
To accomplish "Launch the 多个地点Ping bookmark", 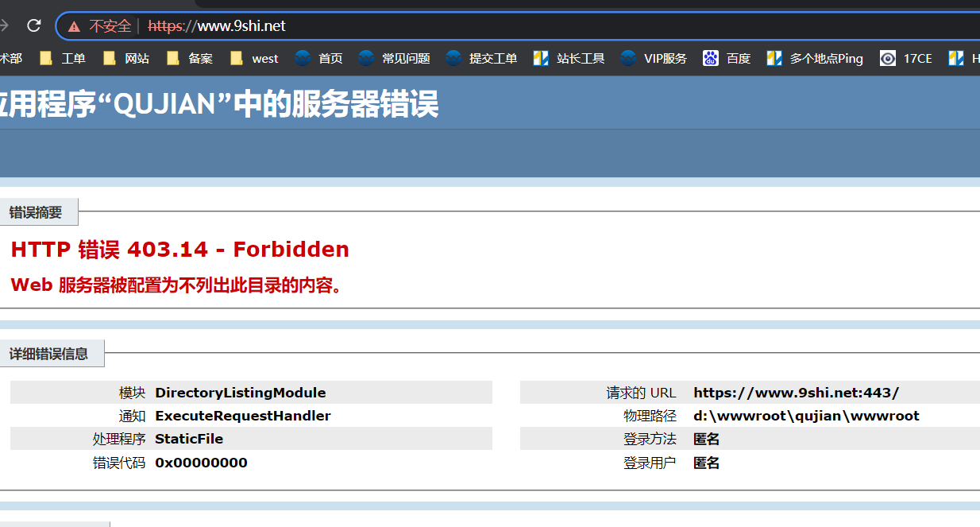I will tap(815, 58).
